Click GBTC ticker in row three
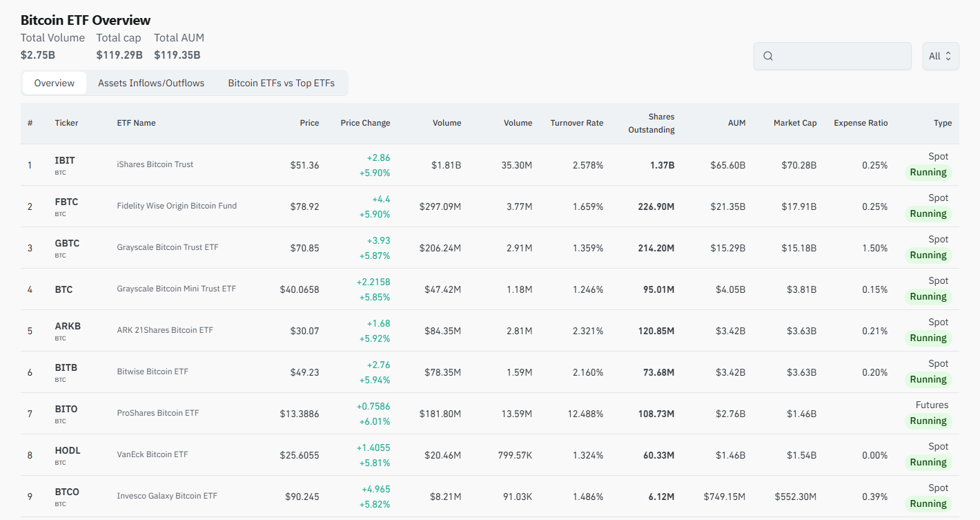The width and height of the screenshot is (980, 520). (67, 243)
